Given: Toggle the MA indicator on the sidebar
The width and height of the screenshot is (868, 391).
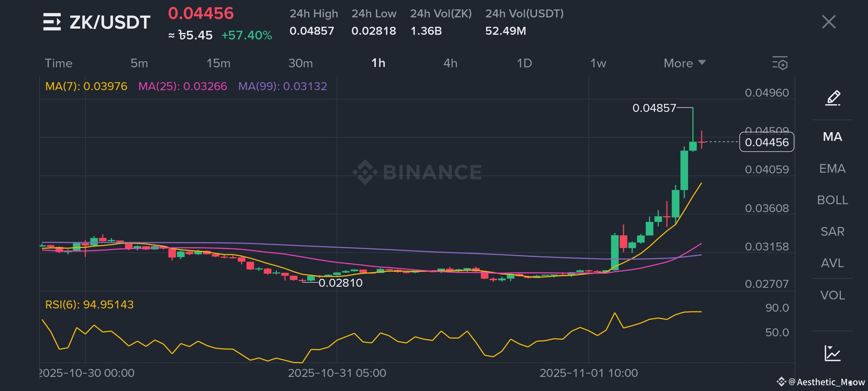Looking at the screenshot, I should [x=833, y=137].
